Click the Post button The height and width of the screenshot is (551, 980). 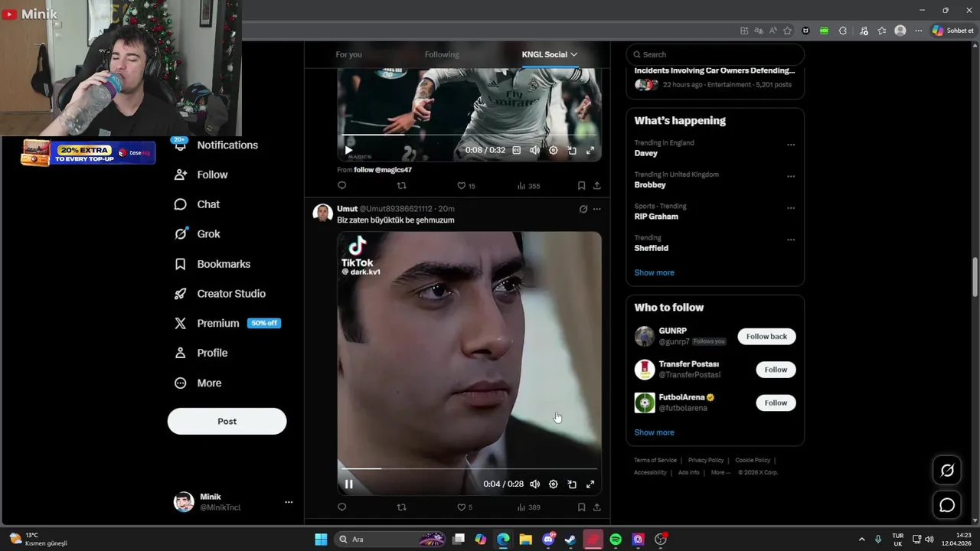click(x=227, y=422)
